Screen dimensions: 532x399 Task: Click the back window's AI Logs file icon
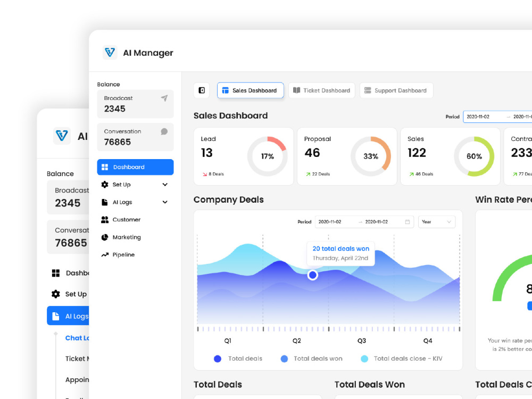tap(56, 316)
